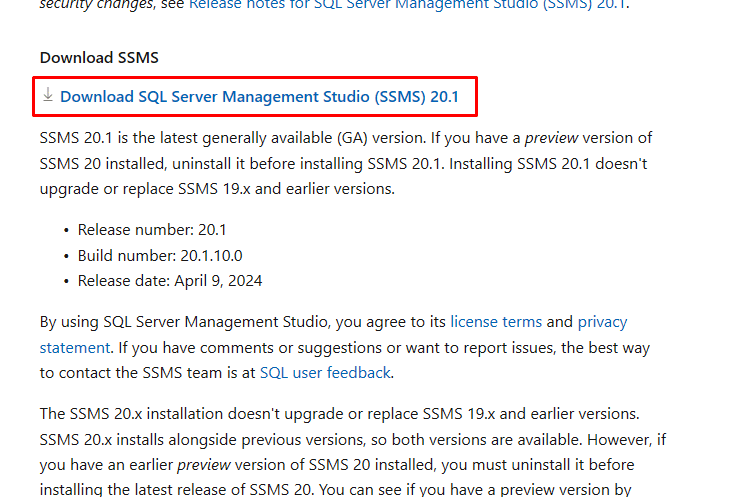Viewport: 746px width, 497px height.
Task: Open the Release notes for SSMS 20.1 link
Action: coord(407,5)
